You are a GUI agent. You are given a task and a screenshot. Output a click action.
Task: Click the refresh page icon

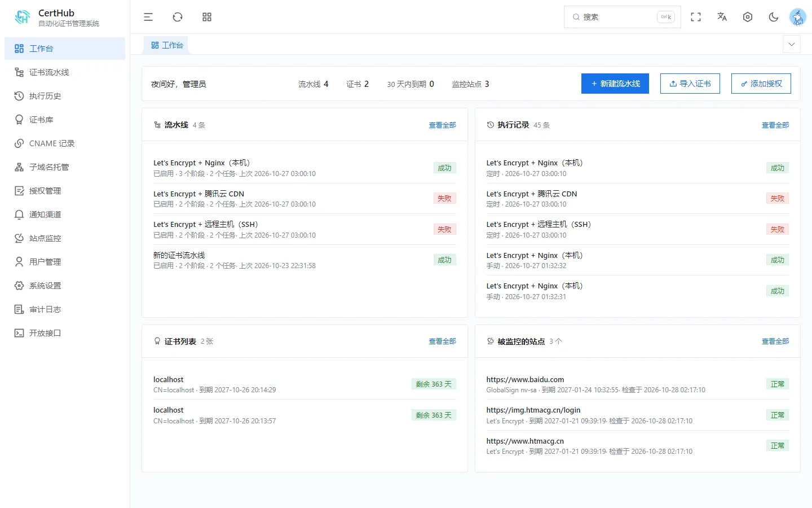[x=178, y=17]
